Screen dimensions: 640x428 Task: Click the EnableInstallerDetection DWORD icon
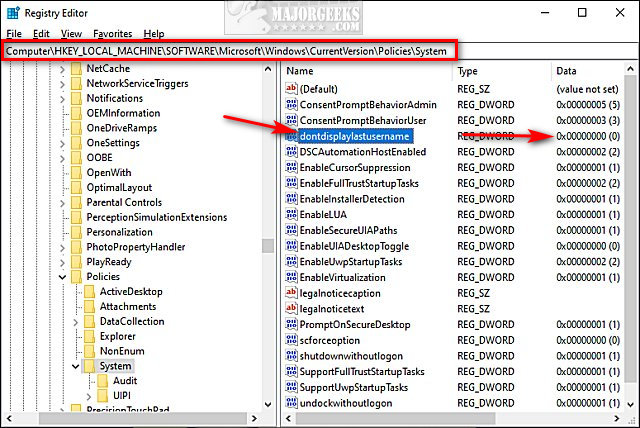pyautogui.click(x=291, y=199)
